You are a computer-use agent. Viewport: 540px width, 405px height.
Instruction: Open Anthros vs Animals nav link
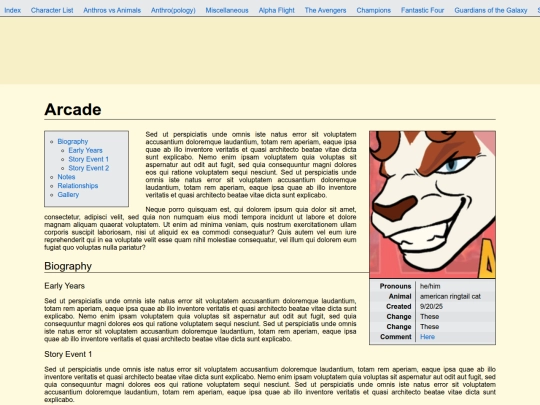tap(112, 10)
